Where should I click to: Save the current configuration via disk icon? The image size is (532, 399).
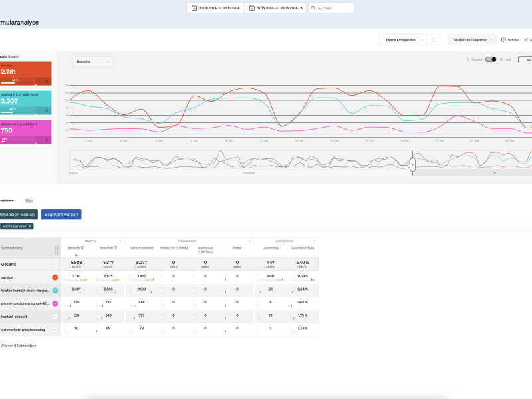coord(434,39)
